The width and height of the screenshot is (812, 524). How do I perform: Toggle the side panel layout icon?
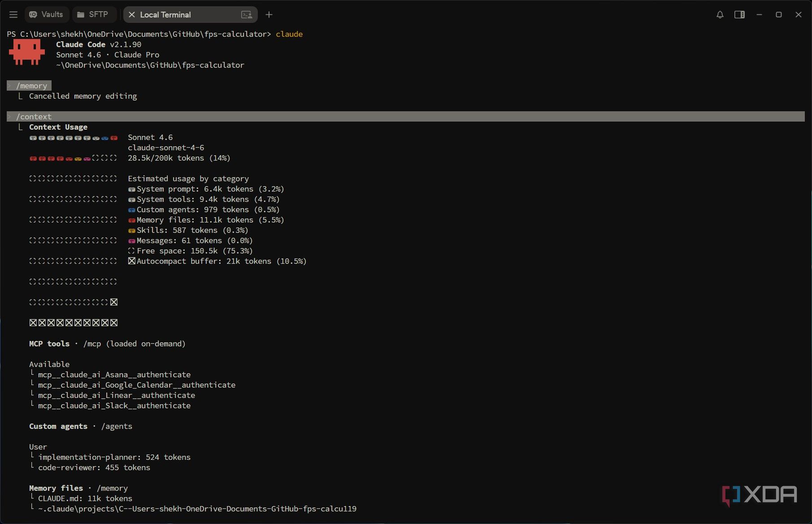(739, 15)
